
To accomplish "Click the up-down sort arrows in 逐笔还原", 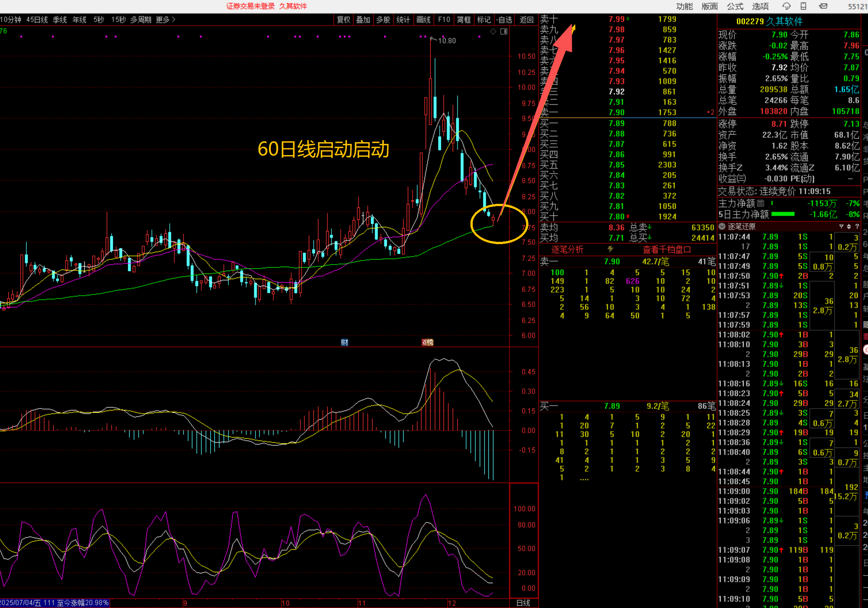I will pos(849,226).
